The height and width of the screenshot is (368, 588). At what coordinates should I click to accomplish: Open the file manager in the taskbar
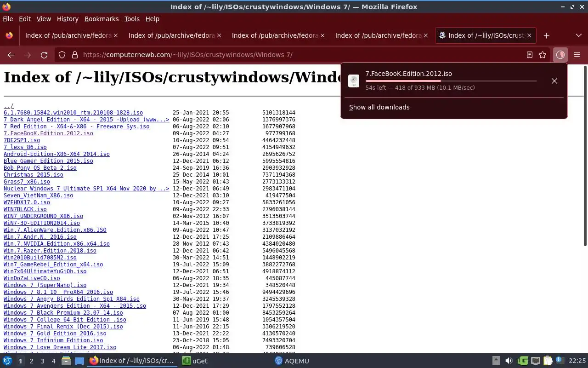(66, 361)
